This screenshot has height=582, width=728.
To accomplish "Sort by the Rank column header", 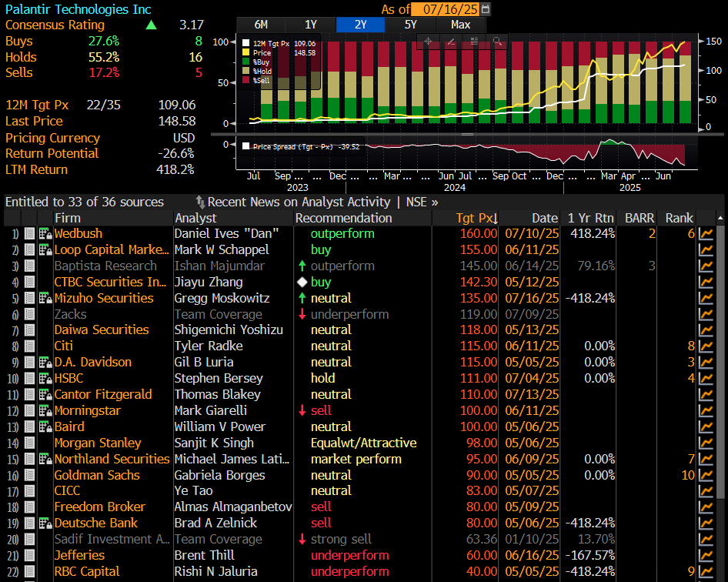I will point(680,218).
